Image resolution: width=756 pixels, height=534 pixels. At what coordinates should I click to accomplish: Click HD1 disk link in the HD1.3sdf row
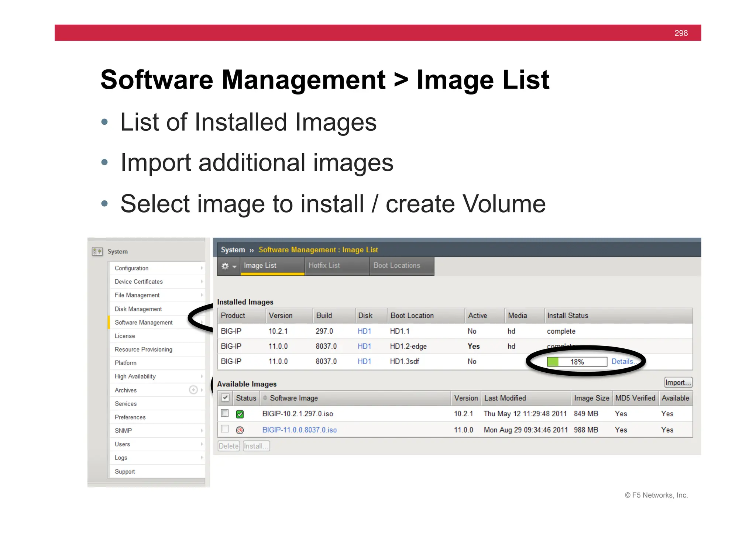pos(364,362)
